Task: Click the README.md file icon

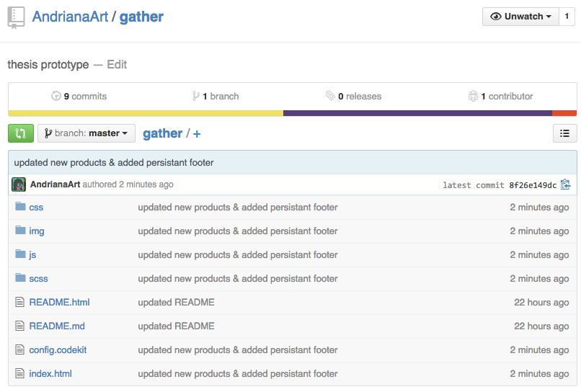Action: point(19,326)
